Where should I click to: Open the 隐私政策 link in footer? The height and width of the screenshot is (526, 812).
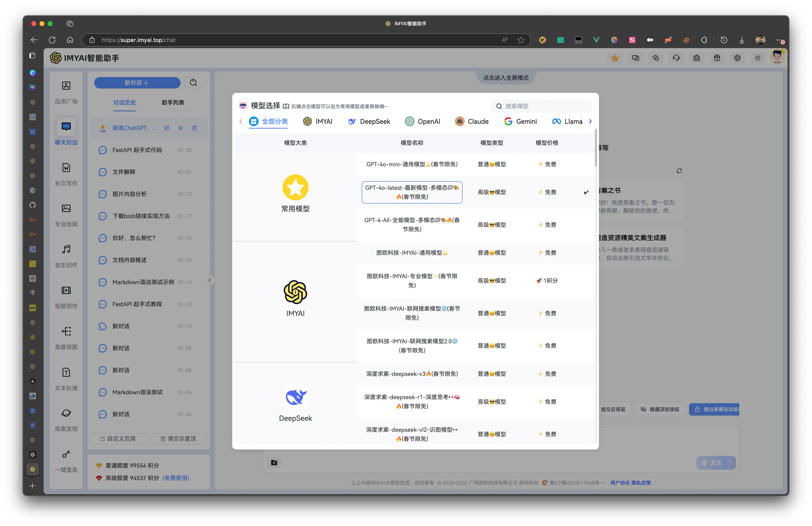pyautogui.click(x=641, y=483)
